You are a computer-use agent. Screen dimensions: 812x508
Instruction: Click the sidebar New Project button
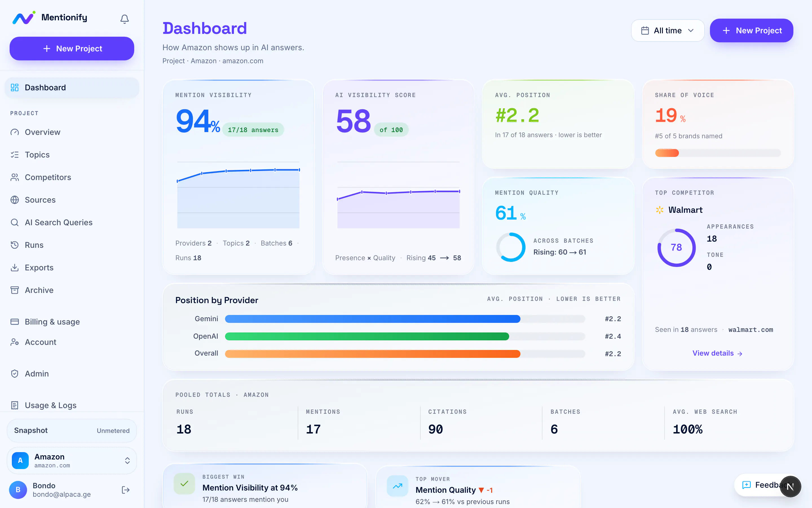(72, 48)
